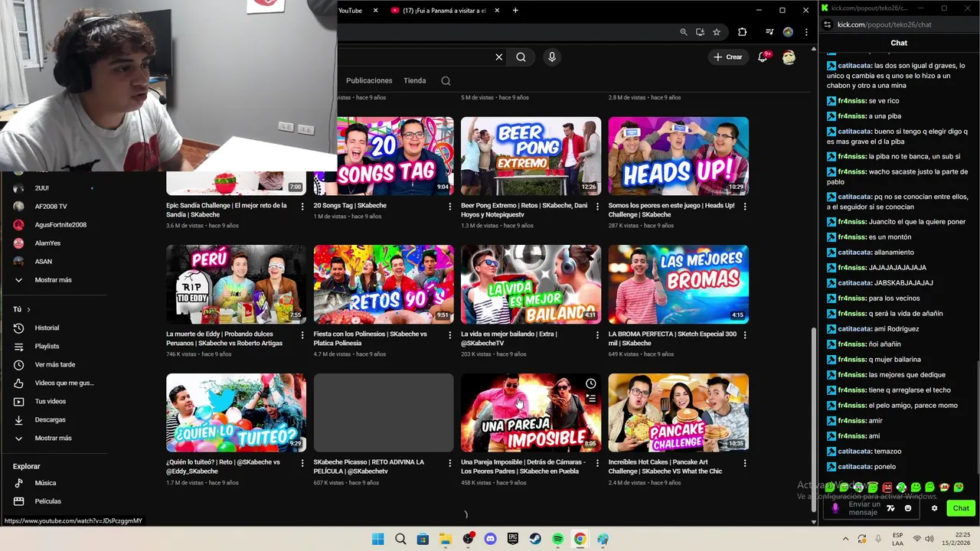Insert the red angry emote in Kick chat
Viewport: 980px width, 551px height.
[x=887, y=487]
